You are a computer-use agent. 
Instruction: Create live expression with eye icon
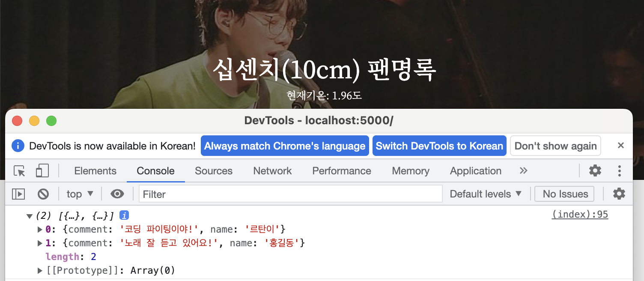[x=117, y=194]
